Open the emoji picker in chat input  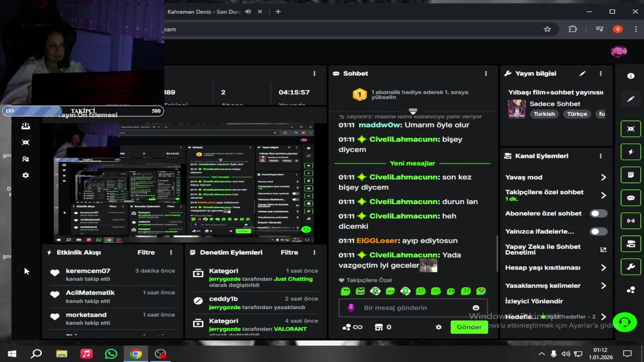[x=476, y=308]
